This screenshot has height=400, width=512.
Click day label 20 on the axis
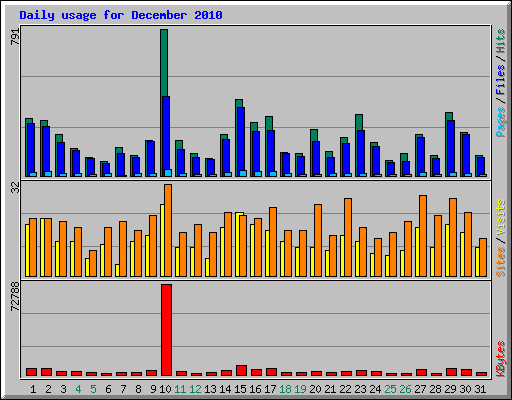315,389
